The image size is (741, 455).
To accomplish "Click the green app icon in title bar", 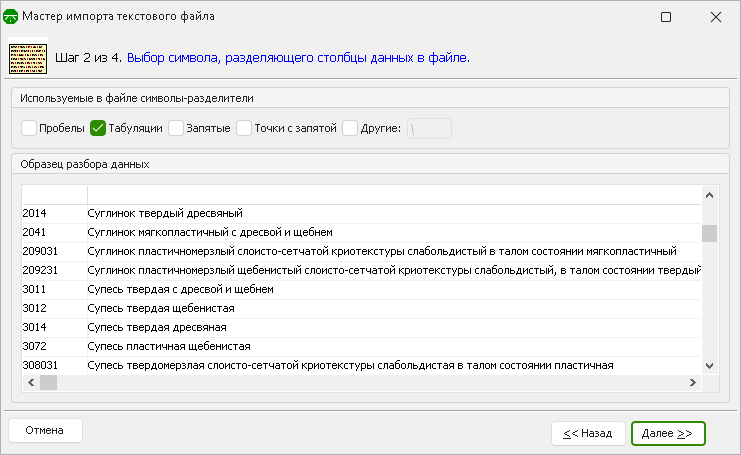I will click(x=10, y=17).
